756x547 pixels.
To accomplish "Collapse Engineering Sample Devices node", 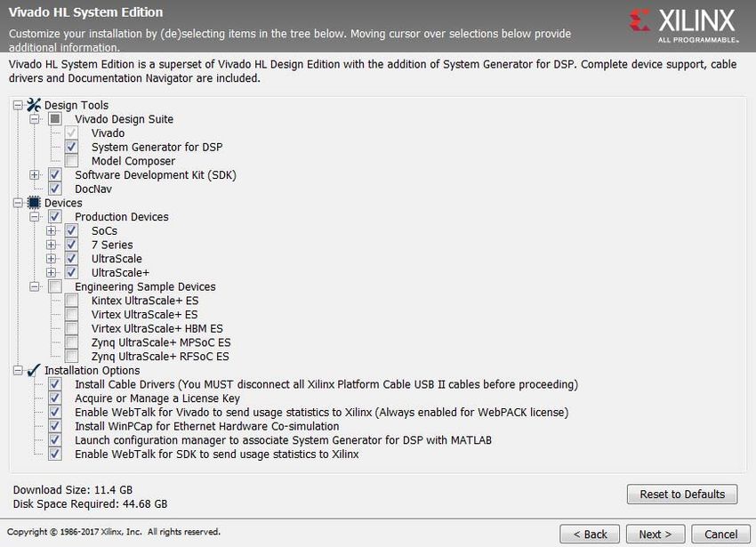I will tap(35, 286).
